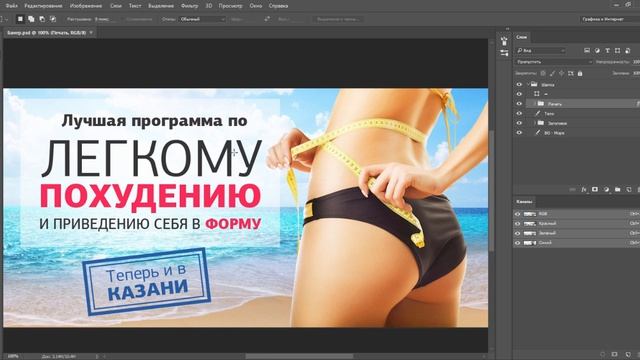Image resolution: width=640 pixels, height=360 pixels.
Task: Click the Feather value input field
Action: [x=104, y=19]
